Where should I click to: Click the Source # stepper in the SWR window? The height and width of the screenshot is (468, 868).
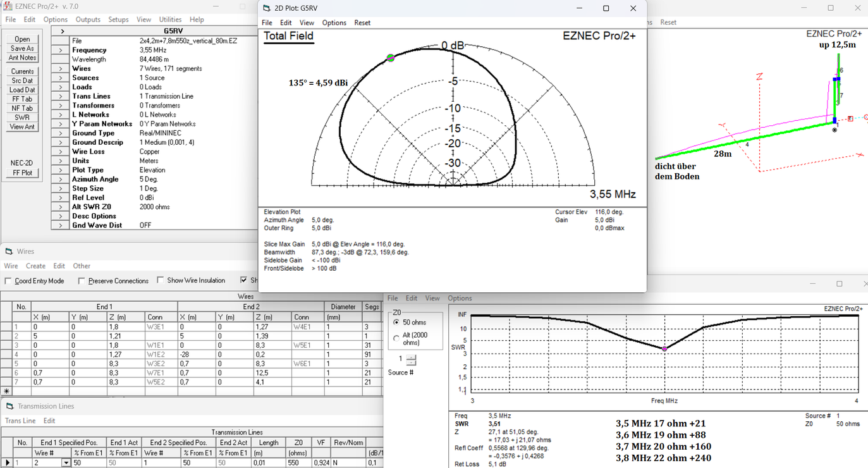pyautogui.click(x=412, y=360)
